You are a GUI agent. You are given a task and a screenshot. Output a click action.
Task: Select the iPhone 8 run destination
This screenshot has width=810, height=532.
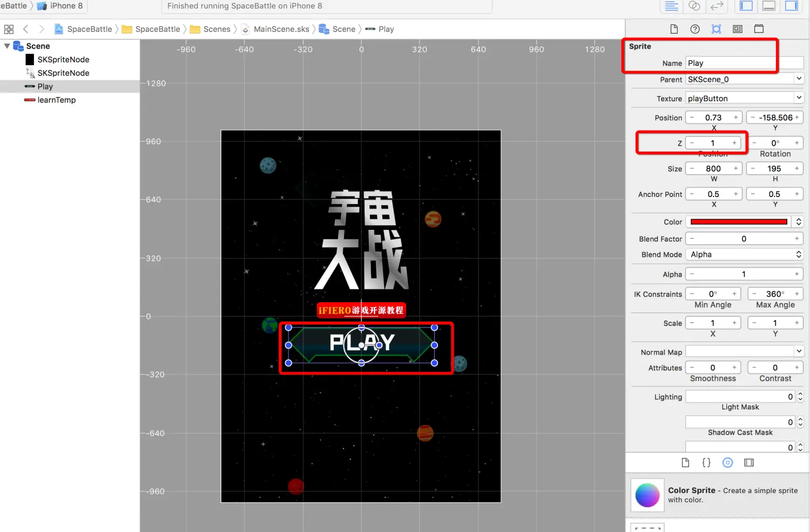click(x=60, y=6)
